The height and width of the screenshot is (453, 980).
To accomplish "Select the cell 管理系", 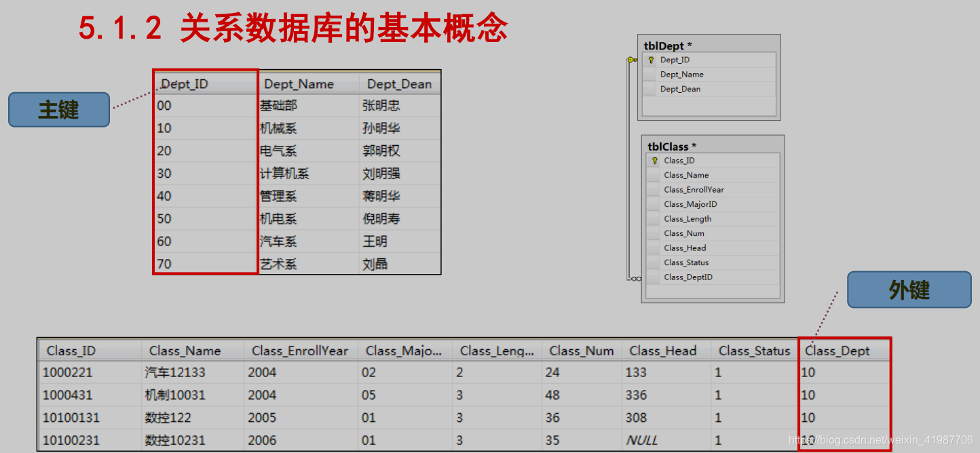I will click(309, 196).
